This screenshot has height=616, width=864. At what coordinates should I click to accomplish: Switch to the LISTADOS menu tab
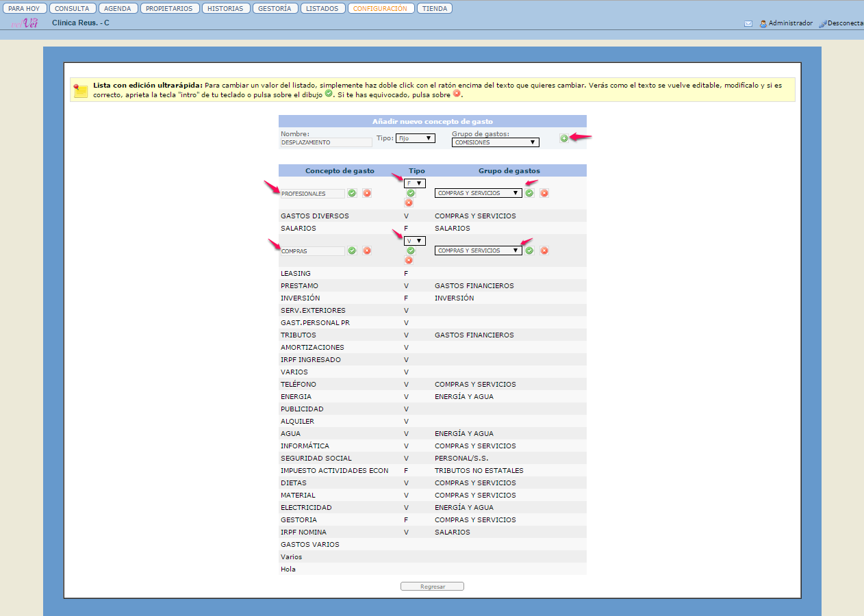pyautogui.click(x=322, y=9)
